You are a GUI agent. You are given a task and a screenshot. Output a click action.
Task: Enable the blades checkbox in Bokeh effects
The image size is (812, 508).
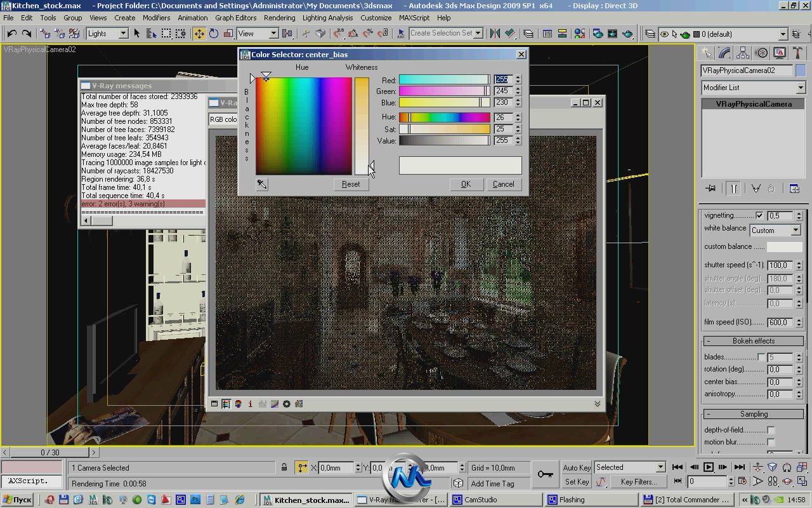pos(761,357)
